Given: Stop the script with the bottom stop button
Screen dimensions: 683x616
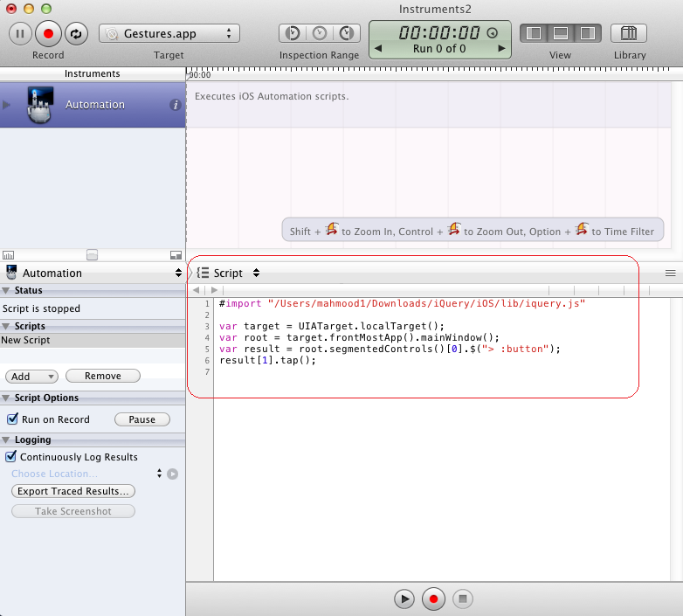Looking at the screenshot, I should [x=463, y=599].
